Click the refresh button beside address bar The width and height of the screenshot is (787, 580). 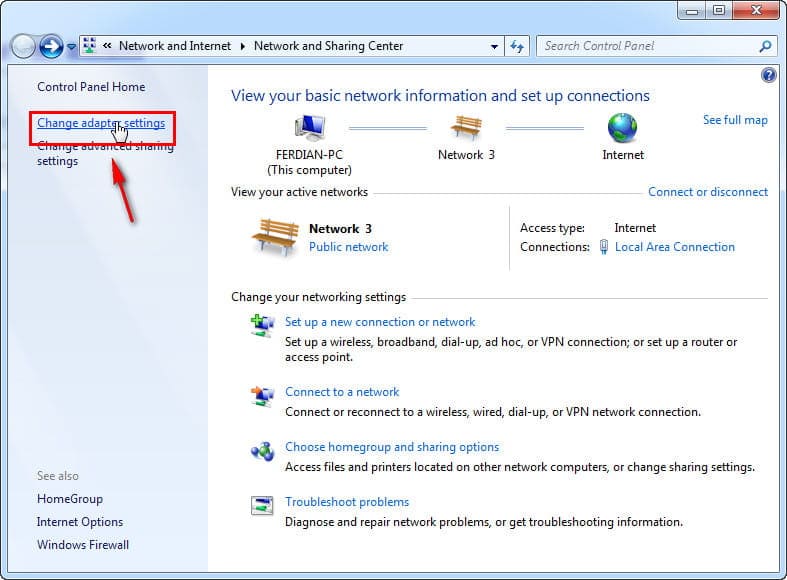(x=517, y=46)
